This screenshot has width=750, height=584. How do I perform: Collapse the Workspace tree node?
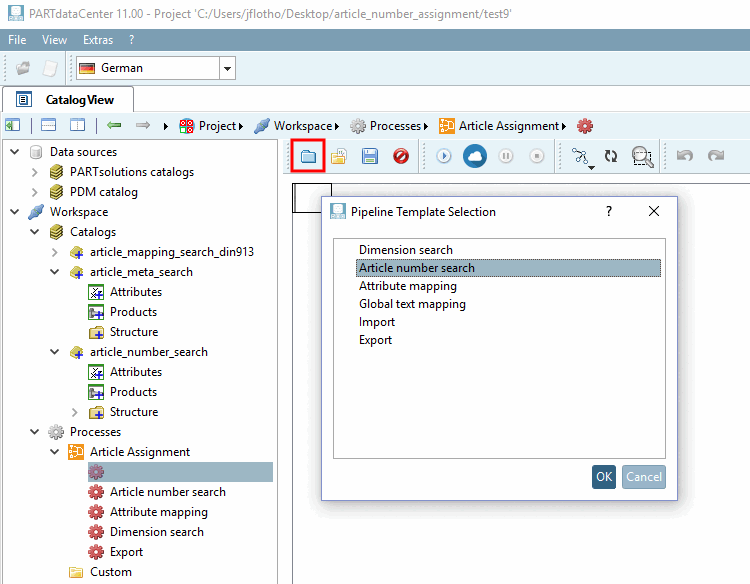pyautogui.click(x=15, y=211)
